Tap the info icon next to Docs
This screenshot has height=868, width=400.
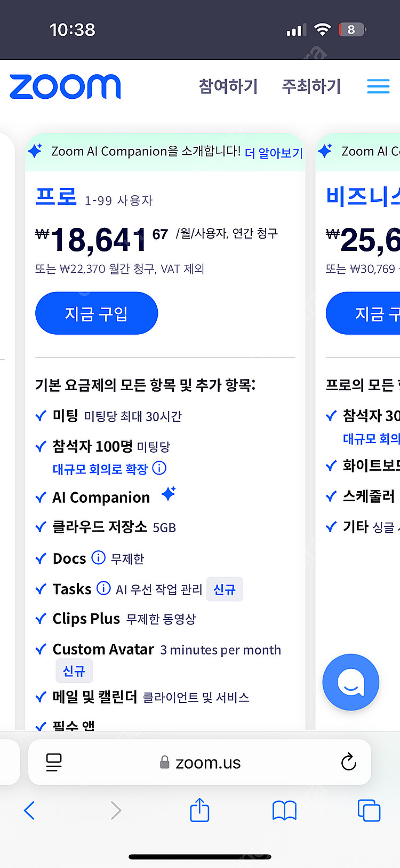pyautogui.click(x=98, y=558)
